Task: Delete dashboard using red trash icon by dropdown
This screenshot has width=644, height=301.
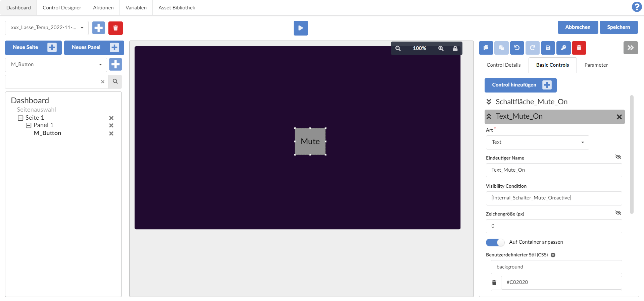Action: pyautogui.click(x=115, y=28)
